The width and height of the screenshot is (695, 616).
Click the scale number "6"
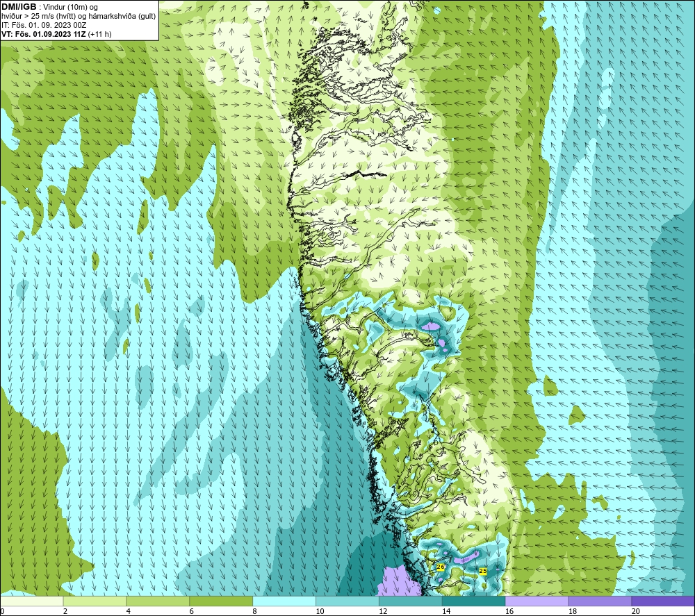tap(192, 611)
